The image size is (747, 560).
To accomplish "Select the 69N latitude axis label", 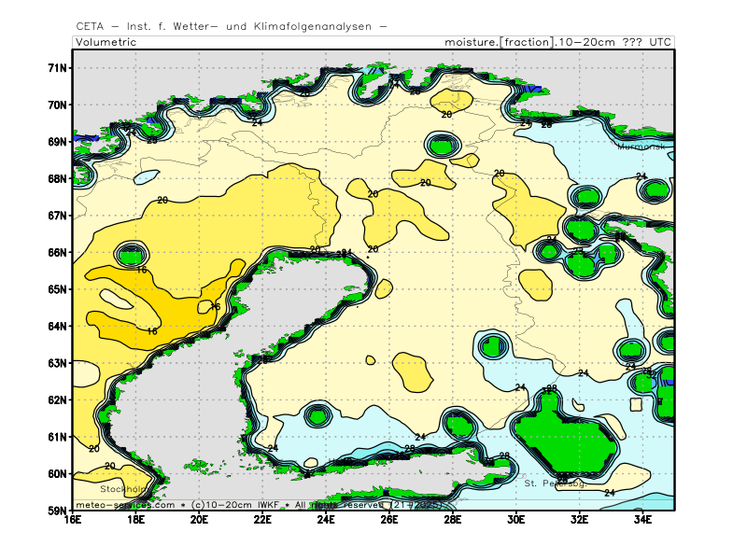I will (57, 142).
